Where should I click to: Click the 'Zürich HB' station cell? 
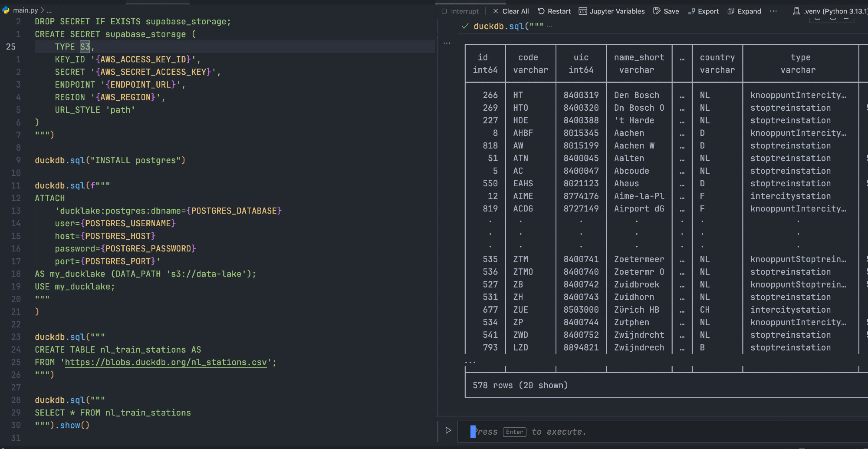tap(637, 310)
